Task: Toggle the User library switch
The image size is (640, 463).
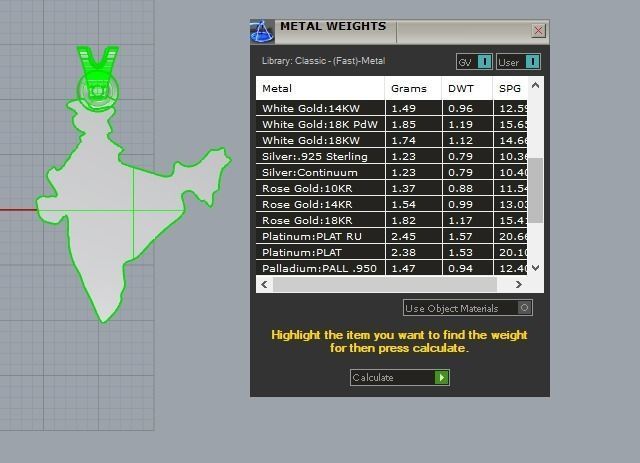Action: 518,62
